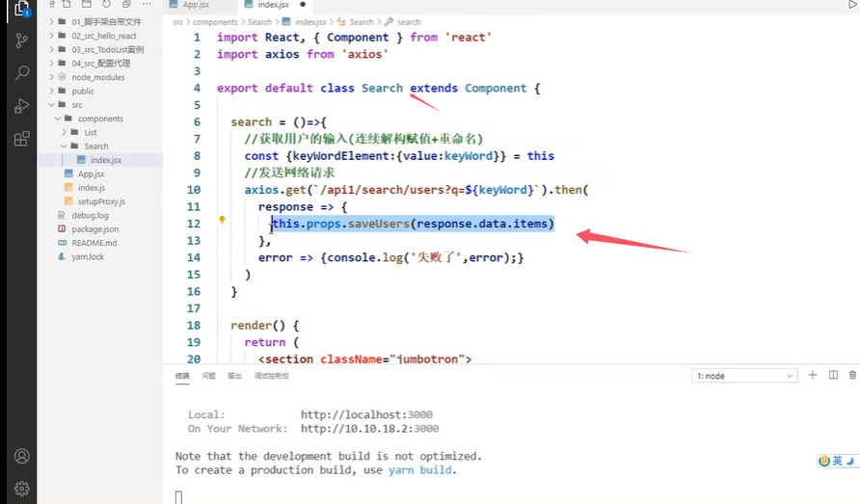Expand the public folder

point(101,91)
